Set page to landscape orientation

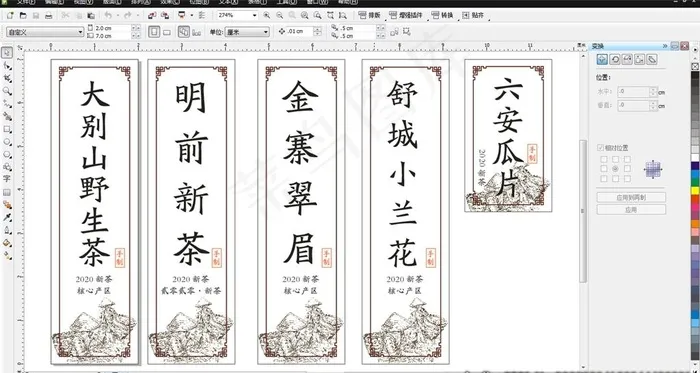coord(167,32)
